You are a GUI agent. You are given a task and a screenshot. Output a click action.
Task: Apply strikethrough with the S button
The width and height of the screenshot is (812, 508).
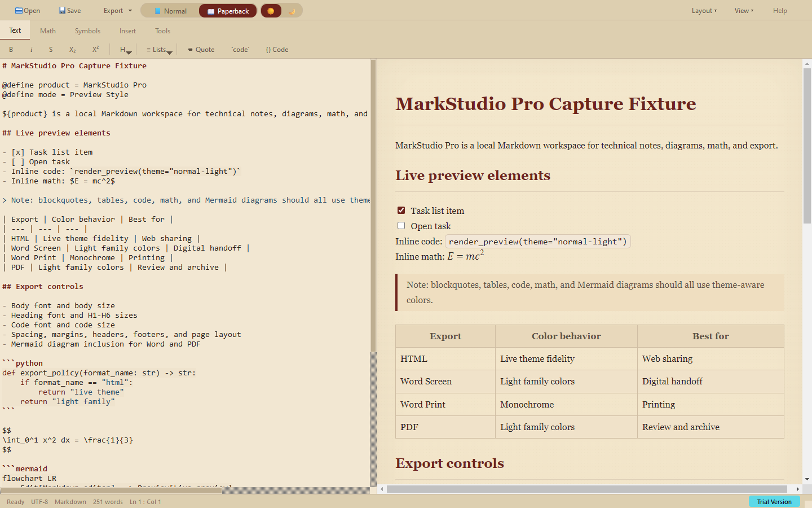point(51,50)
